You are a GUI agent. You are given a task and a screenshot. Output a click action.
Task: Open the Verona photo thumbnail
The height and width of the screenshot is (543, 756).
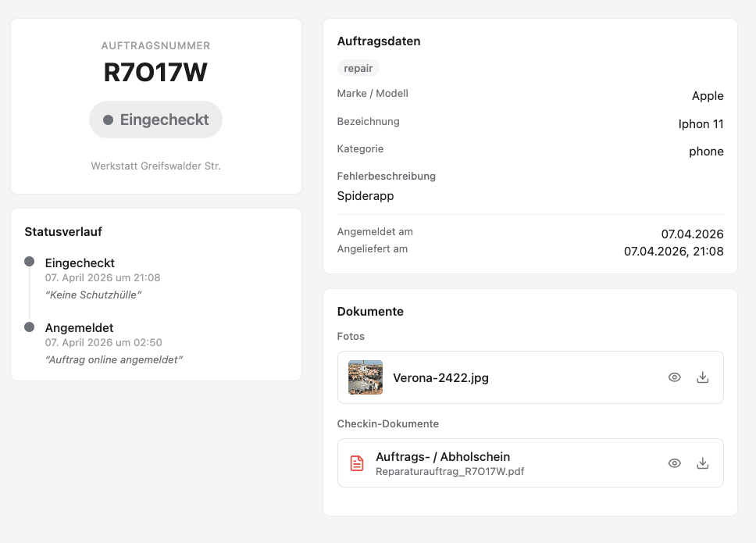[366, 377]
